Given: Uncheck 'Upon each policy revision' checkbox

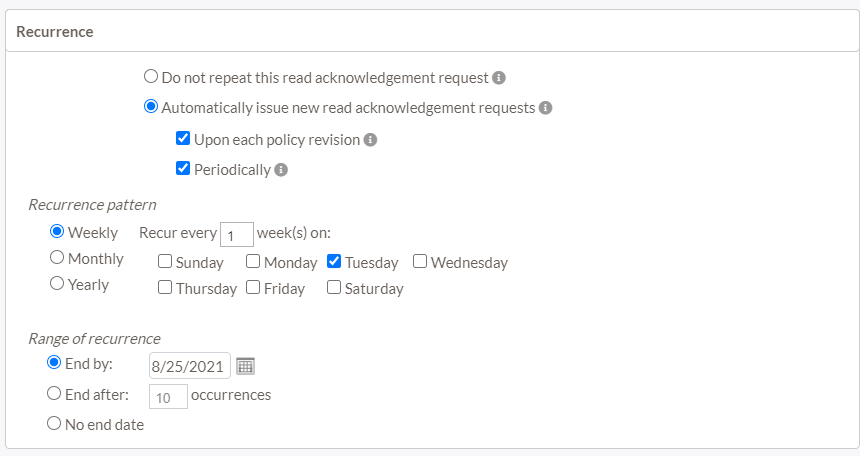Looking at the screenshot, I should click(x=183, y=139).
